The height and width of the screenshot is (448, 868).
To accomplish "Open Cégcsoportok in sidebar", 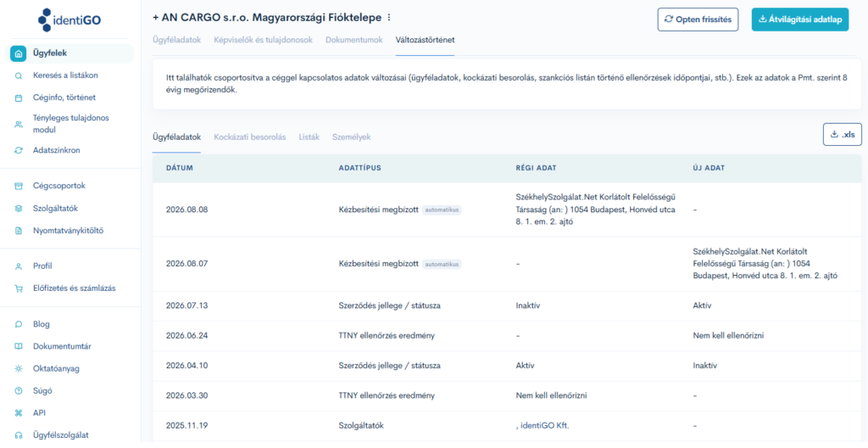I will tap(59, 186).
